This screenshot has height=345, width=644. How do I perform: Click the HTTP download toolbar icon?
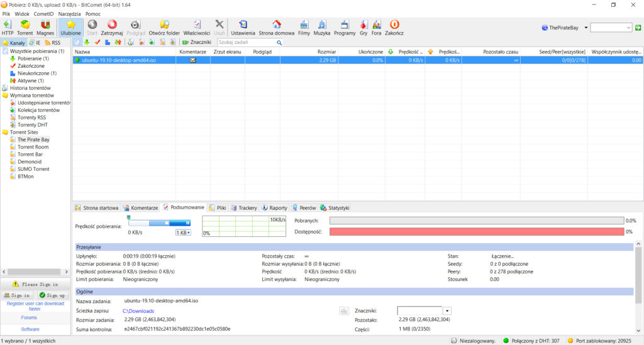(x=8, y=27)
